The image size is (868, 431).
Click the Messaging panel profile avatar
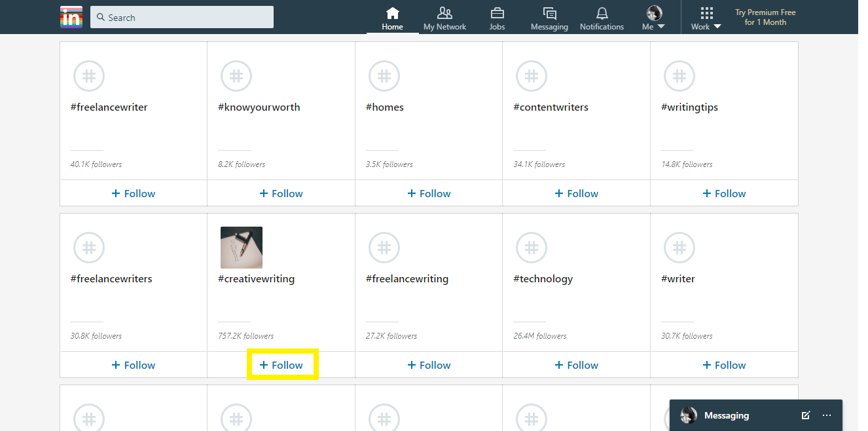689,415
